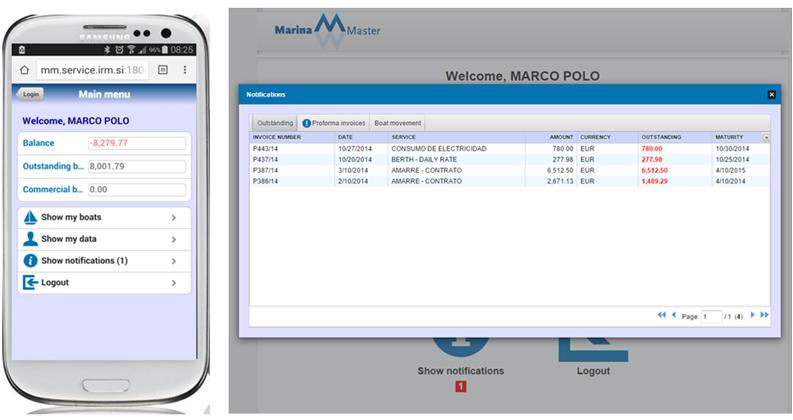Select the Outstanding tab

point(276,123)
